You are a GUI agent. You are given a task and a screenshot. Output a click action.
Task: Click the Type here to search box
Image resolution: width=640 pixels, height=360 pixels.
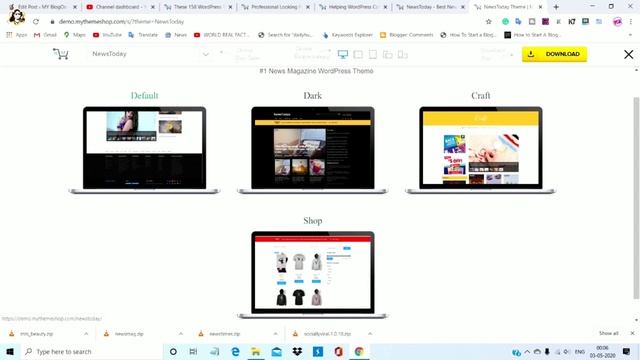point(92,351)
